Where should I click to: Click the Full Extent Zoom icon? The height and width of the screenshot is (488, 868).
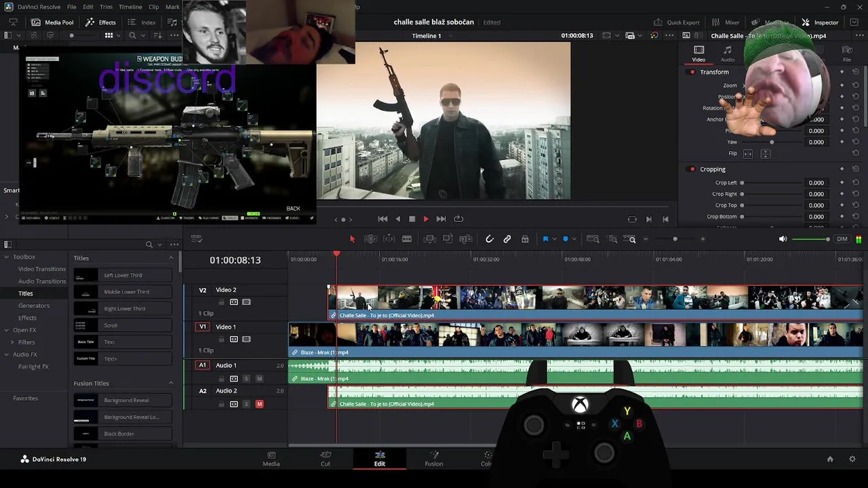tap(593, 239)
